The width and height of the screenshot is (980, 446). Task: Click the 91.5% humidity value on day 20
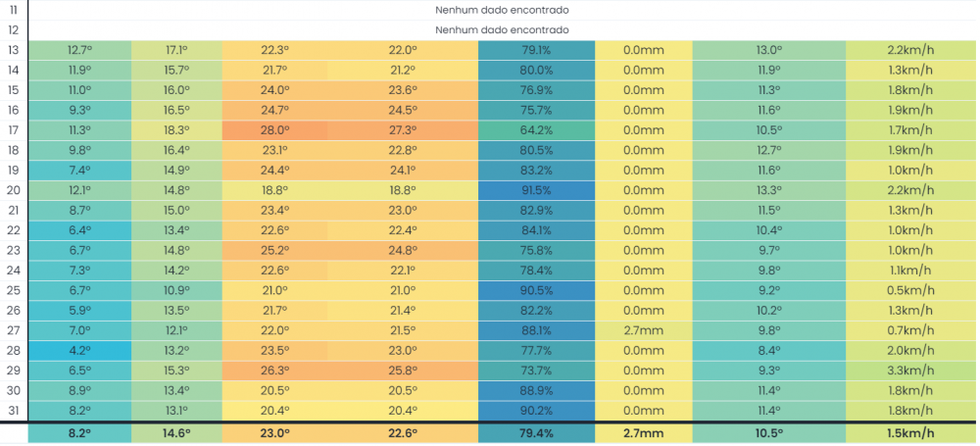pos(536,190)
